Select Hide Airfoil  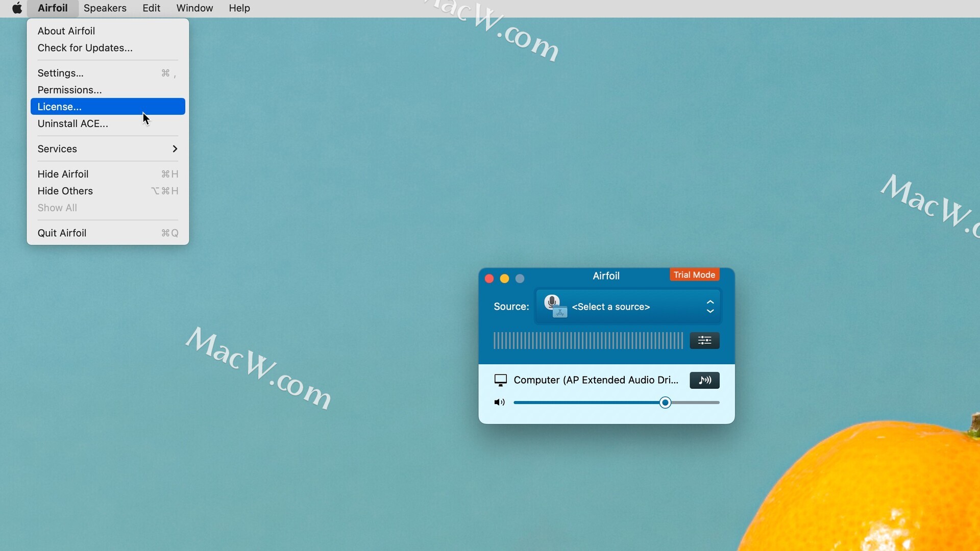click(108, 174)
